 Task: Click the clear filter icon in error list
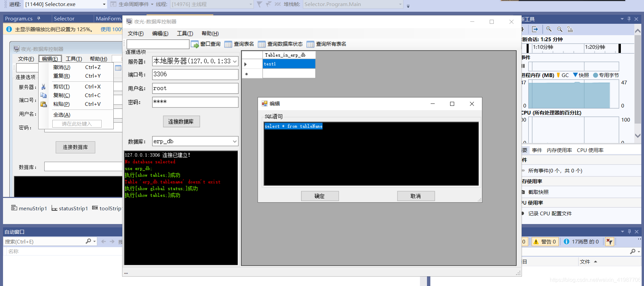click(x=609, y=242)
